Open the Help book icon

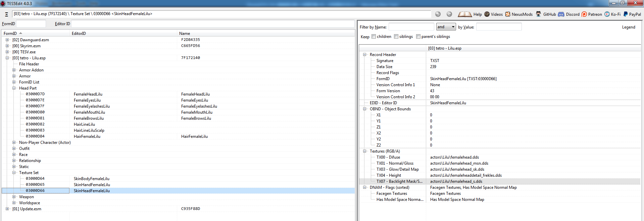pos(465,14)
